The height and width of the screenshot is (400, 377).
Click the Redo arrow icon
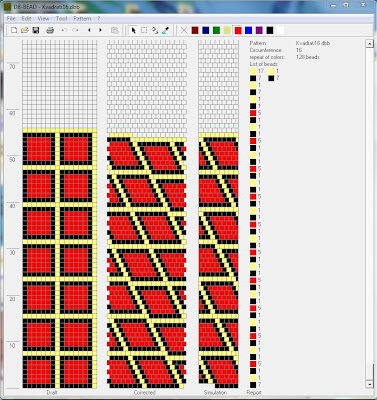coord(76,30)
